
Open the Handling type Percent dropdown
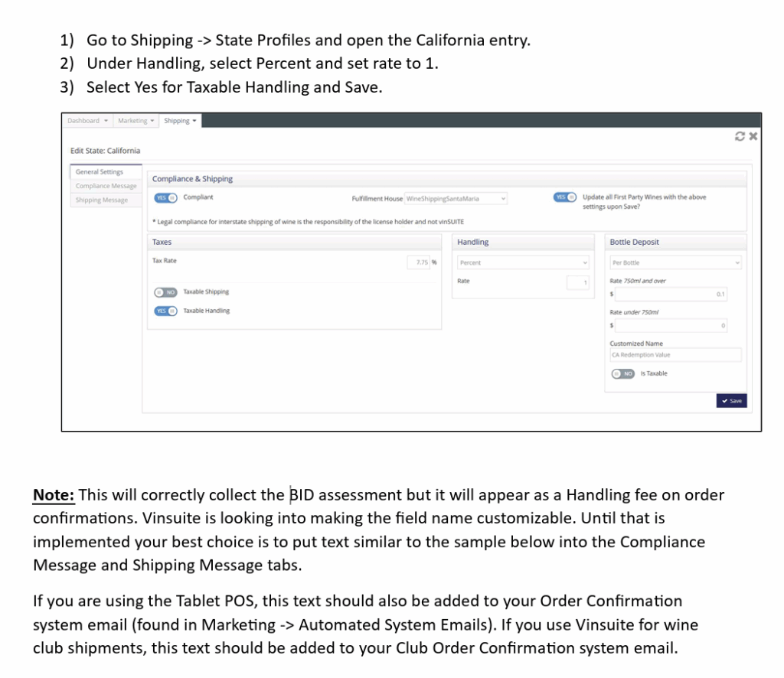click(523, 262)
